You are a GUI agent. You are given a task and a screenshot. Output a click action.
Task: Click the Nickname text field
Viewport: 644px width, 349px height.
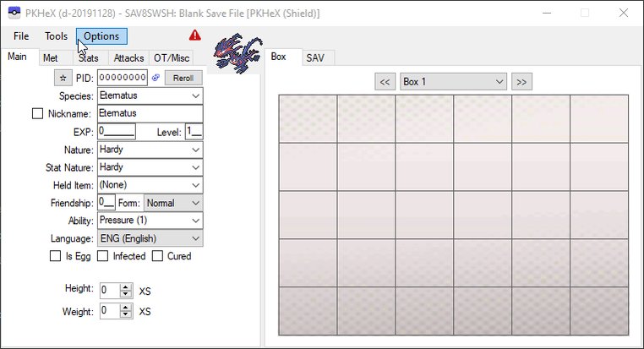pyautogui.click(x=150, y=113)
